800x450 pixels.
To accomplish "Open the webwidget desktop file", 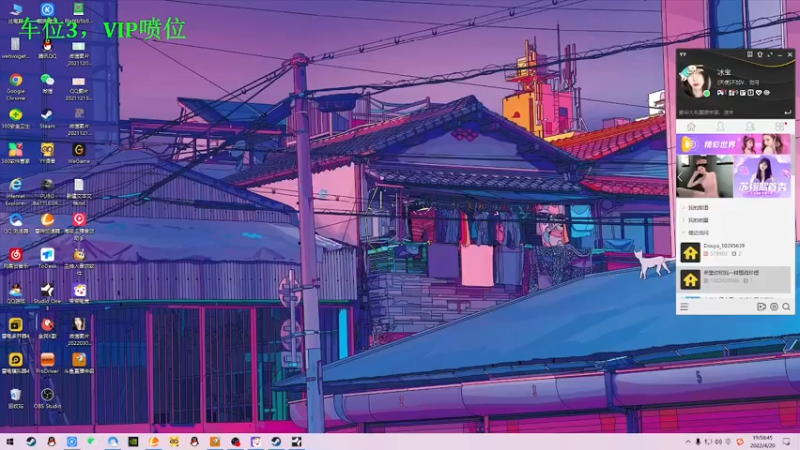I will (x=16, y=49).
